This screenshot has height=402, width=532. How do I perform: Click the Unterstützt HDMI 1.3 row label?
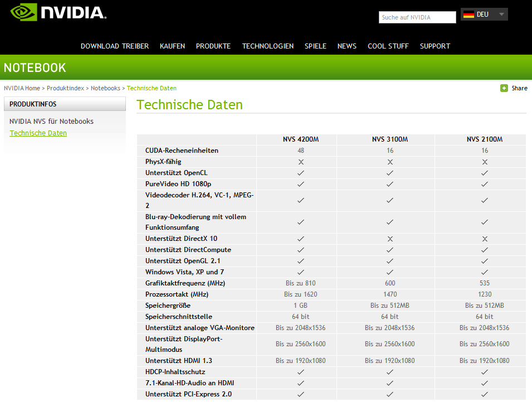179,361
